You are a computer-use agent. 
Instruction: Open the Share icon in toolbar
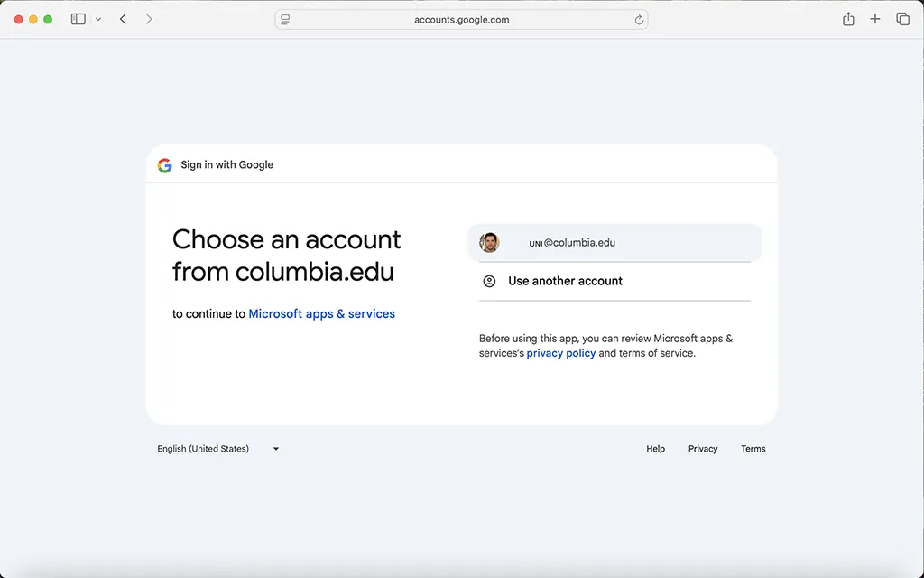coord(848,19)
